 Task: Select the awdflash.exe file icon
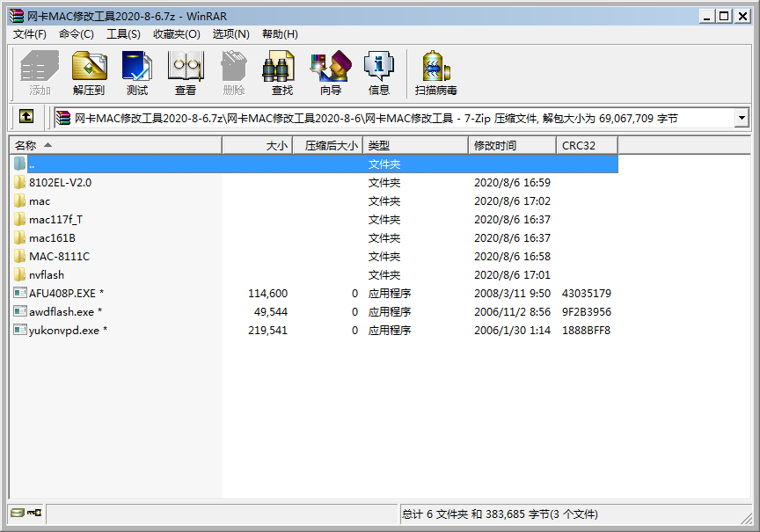pos(20,311)
